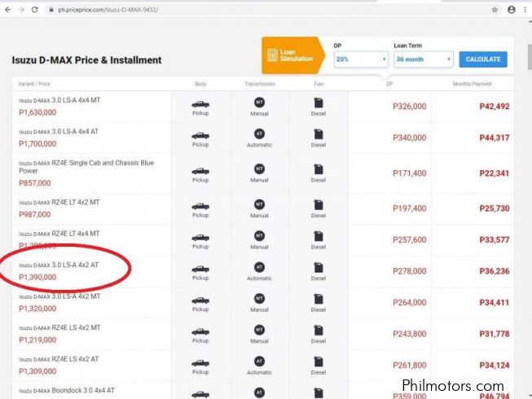Viewport: 532px width, 399px height.
Task: Click the MT Manual icon in first row
Action: pos(259,102)
